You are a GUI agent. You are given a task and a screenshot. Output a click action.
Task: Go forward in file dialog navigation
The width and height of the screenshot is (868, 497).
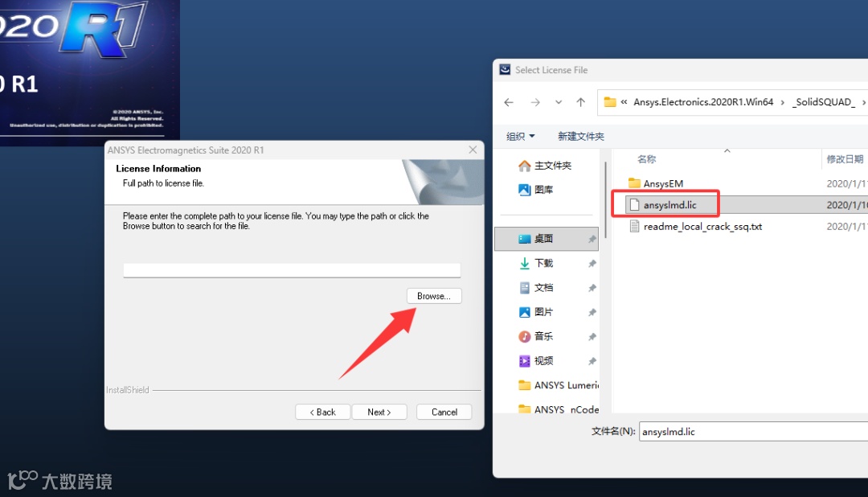coord(534,102)
